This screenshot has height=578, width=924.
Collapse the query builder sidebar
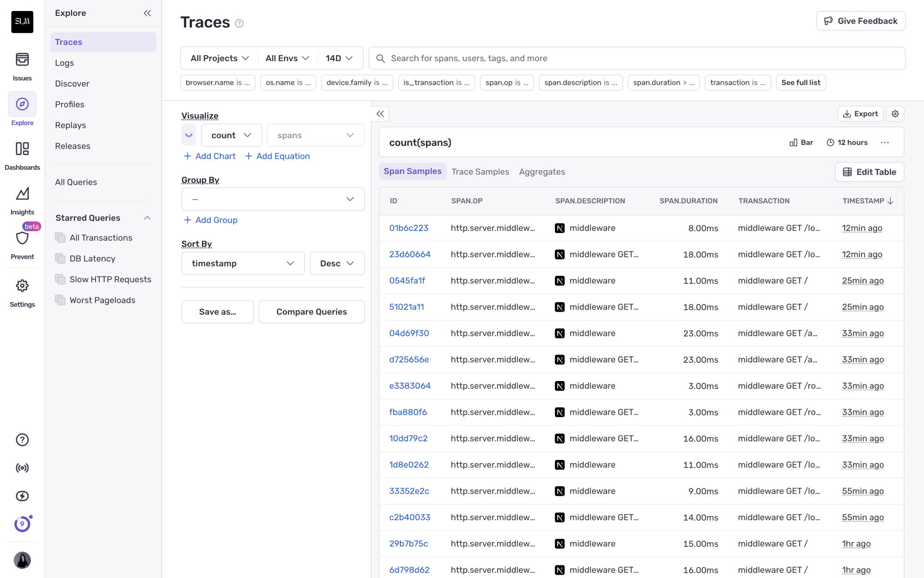tap(380, 114)
